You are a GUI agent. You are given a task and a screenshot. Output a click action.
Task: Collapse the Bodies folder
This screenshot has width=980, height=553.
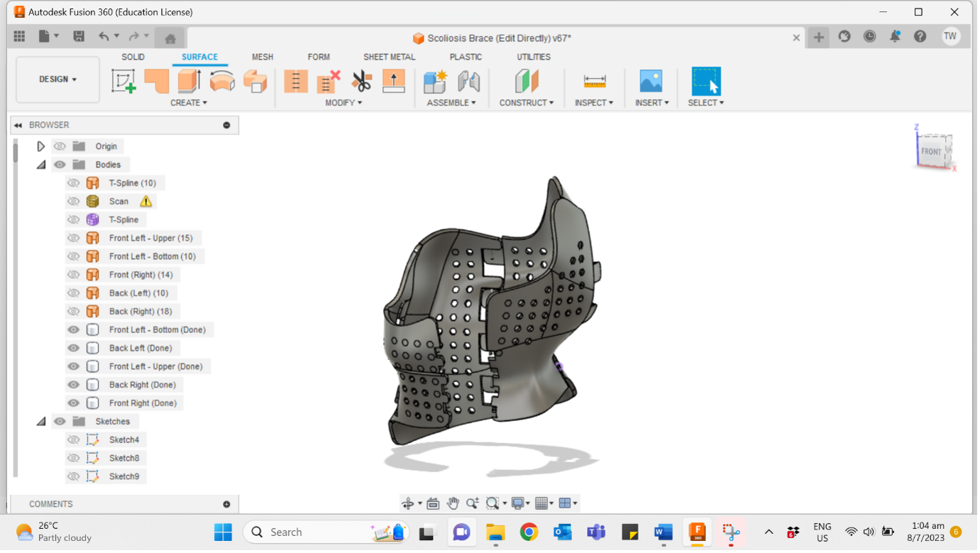[40, 164]
